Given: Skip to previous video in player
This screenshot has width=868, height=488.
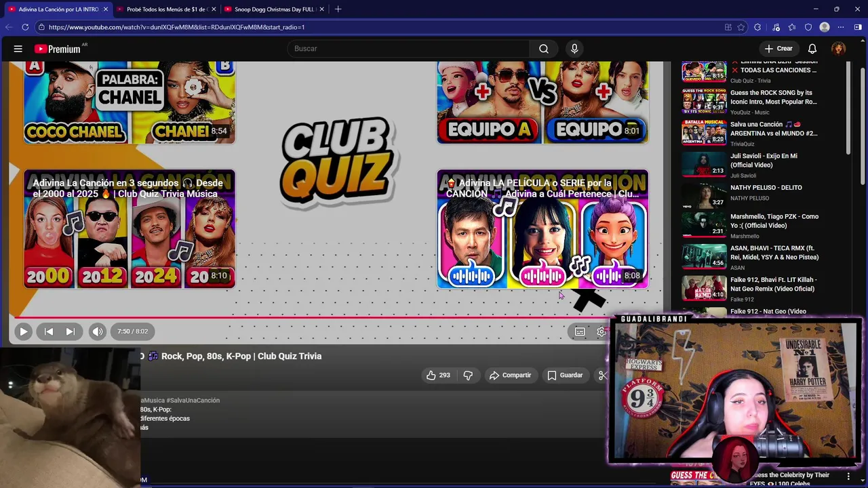Looking at the screenshot, I should pyautogui.click(x=49, y=331).
